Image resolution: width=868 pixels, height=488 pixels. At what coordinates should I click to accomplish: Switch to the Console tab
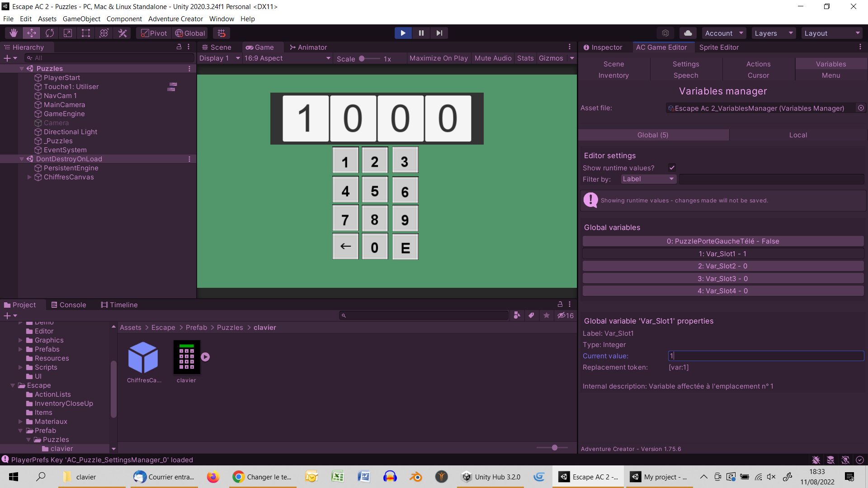click(x=68, y=305)
